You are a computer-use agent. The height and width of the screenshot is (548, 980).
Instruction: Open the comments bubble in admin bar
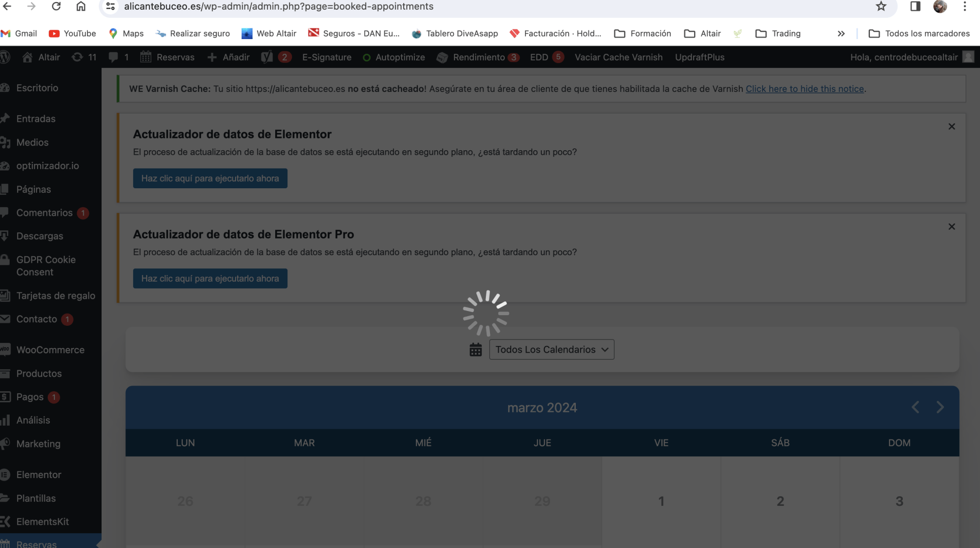[x=118, y=57]
